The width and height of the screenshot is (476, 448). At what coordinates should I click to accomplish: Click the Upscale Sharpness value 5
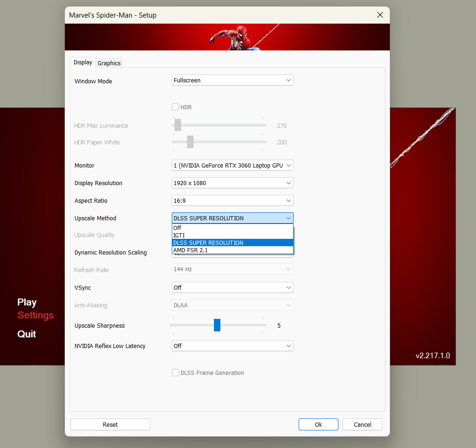(279, 326)
